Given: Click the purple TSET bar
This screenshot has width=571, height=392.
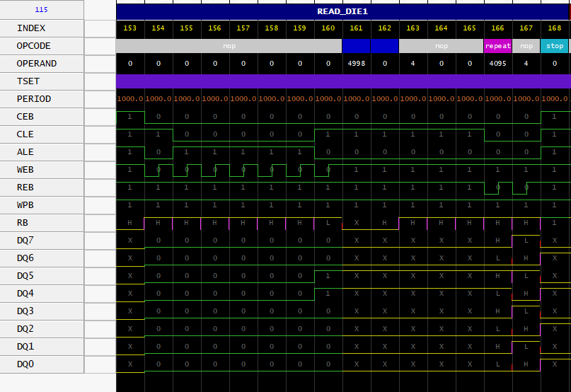Looking at the screenshot, I should tap(343, 81).
